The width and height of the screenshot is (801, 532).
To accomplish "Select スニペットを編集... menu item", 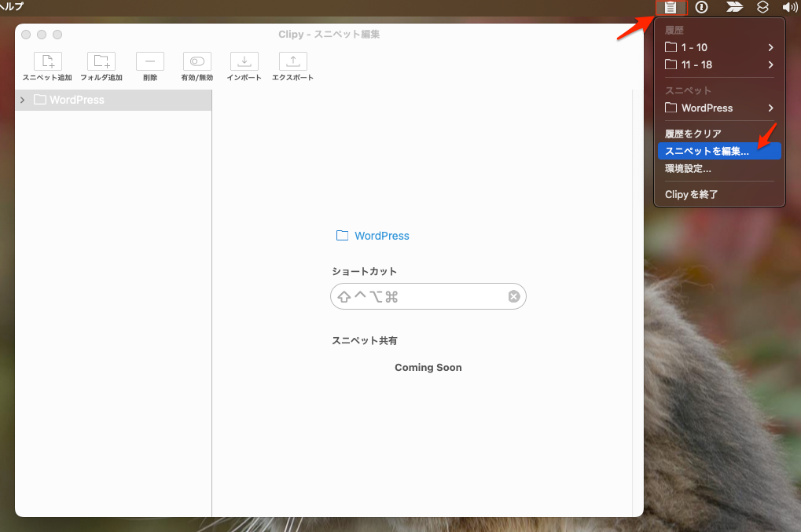I will click(x=707, y=152).
